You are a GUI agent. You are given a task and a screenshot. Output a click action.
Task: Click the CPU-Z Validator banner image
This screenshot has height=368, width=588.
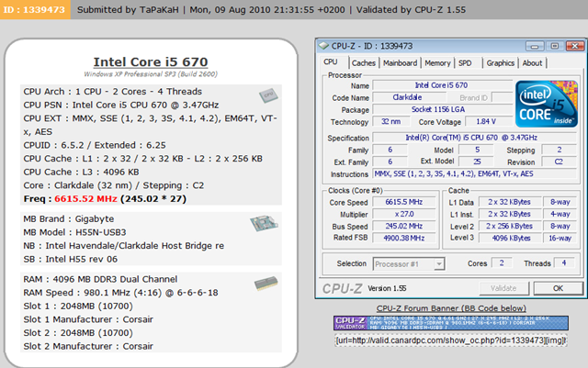[x=451, y=323]
